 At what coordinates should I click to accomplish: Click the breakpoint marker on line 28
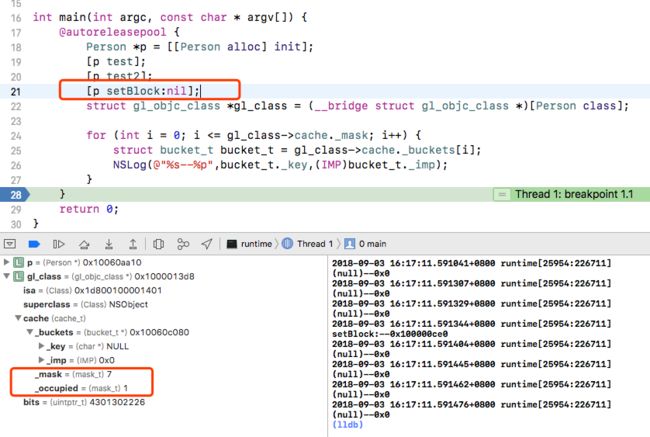[15, 194]
